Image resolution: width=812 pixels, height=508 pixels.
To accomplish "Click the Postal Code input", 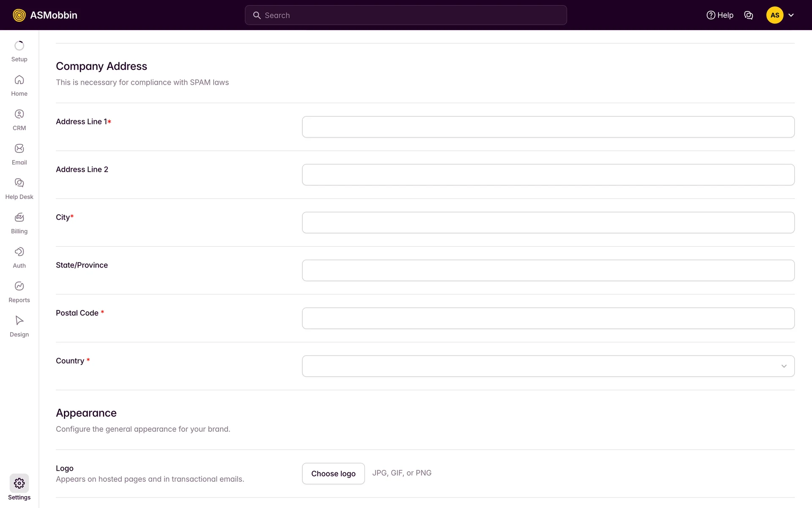I will (548, 318).
